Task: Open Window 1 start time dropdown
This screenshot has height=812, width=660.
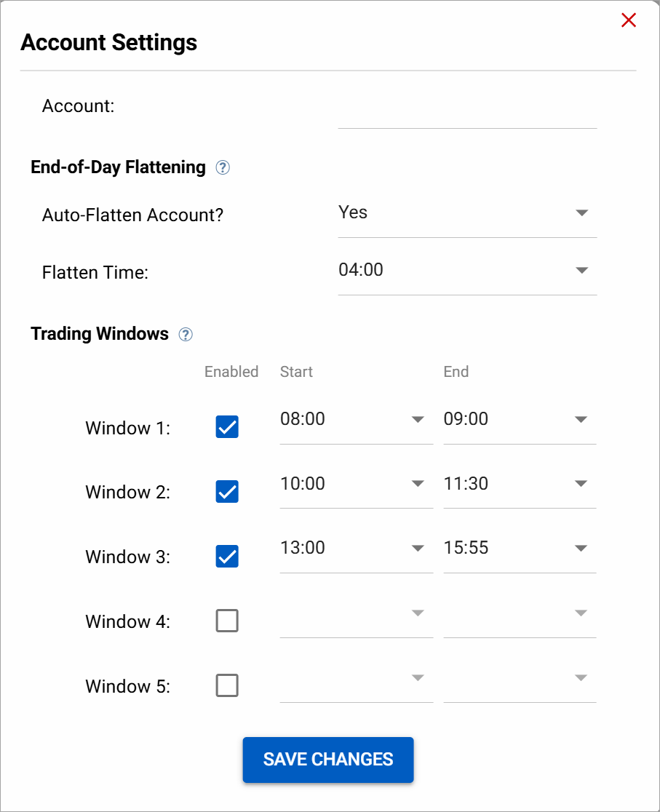Action: [417, 419]
